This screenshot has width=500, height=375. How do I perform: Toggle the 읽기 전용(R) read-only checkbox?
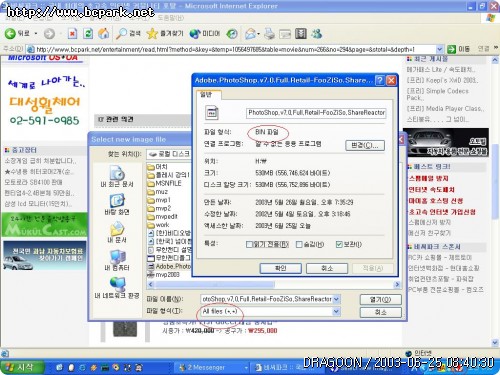click(249, 244)
